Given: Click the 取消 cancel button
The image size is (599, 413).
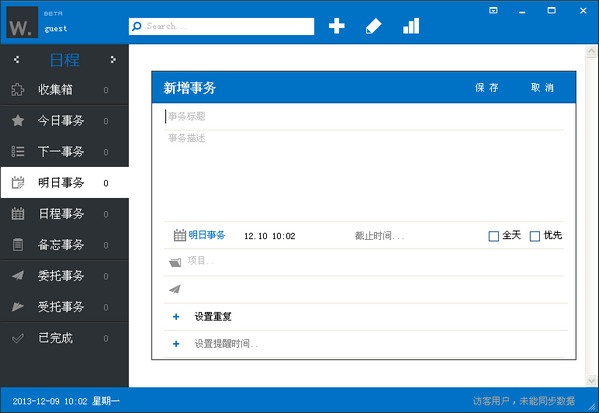Looking at the screenshot, I should pos(542,87).
